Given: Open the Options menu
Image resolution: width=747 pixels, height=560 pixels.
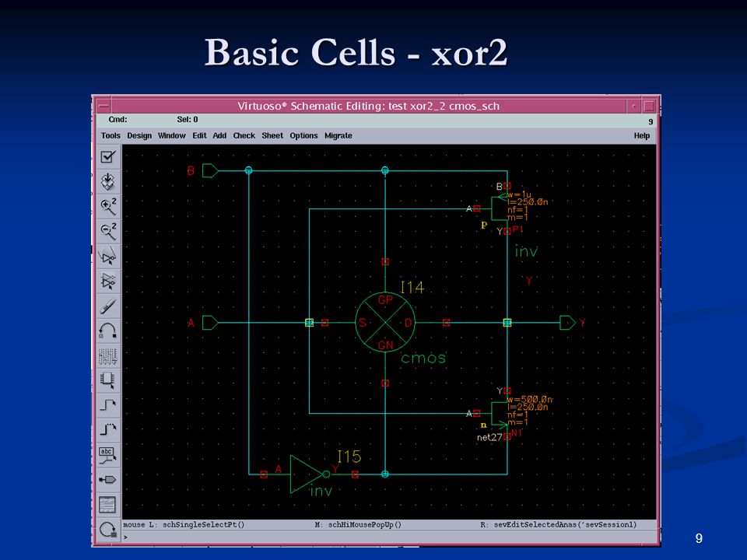Looking at the screenshot, I should point(303,135).
